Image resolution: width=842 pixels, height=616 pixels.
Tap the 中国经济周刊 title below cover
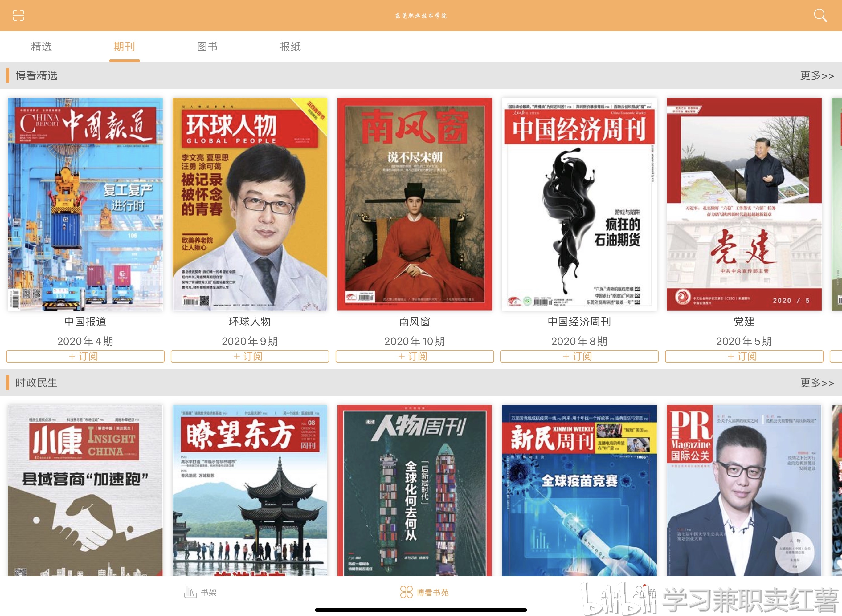pos(579,322)
